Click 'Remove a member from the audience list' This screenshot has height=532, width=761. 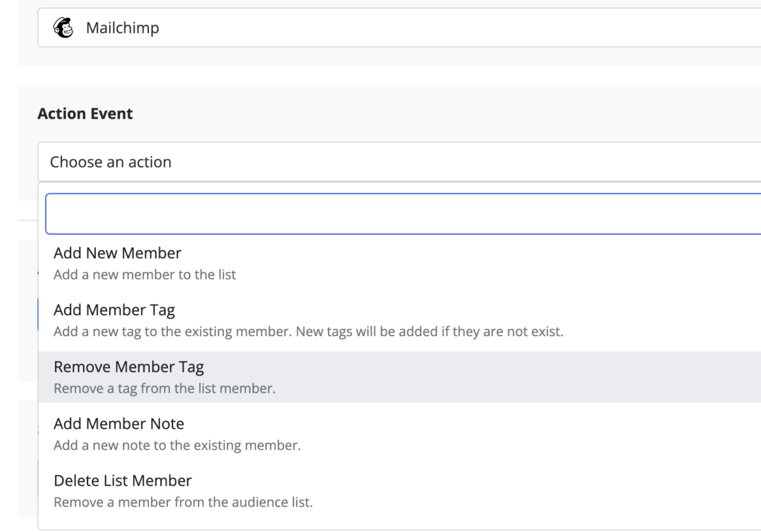coord(183,502)
